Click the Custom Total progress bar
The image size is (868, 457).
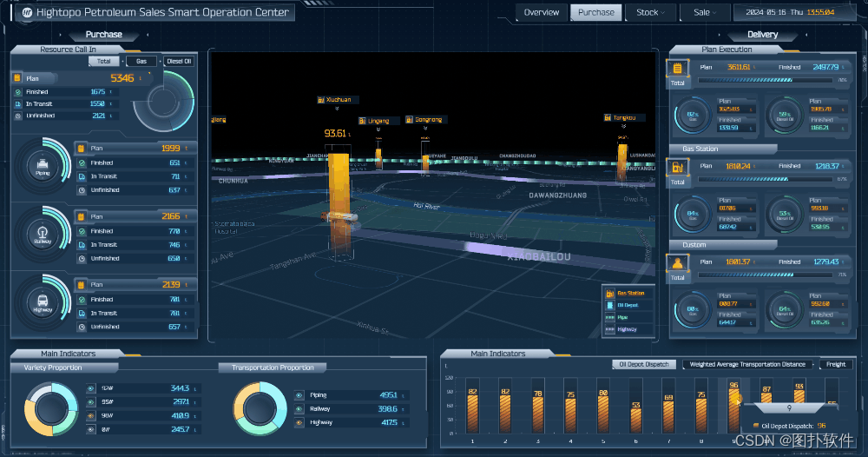click(x=766, y=275)
